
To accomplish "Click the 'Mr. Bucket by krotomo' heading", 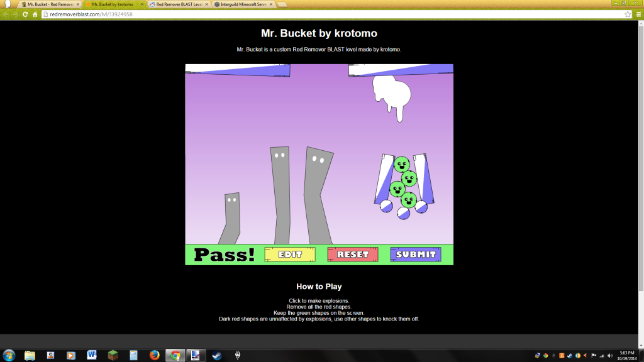I will coord(319,33).
